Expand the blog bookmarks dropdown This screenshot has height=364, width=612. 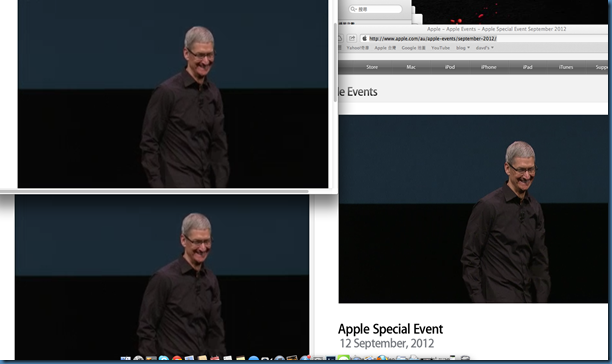click(463, 48)
